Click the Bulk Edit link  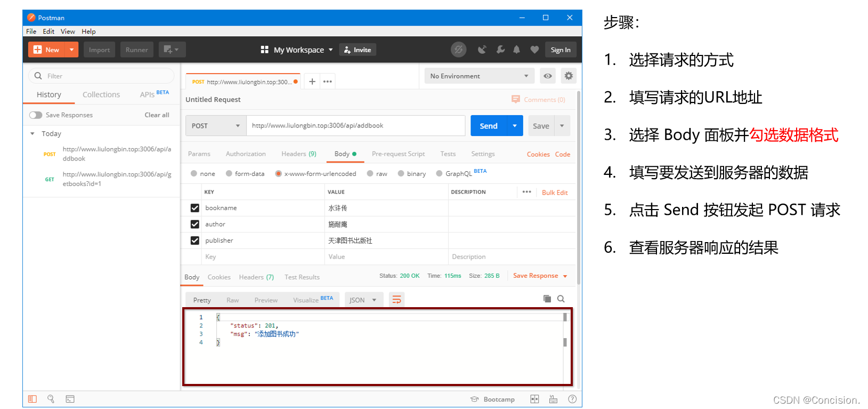555,193
